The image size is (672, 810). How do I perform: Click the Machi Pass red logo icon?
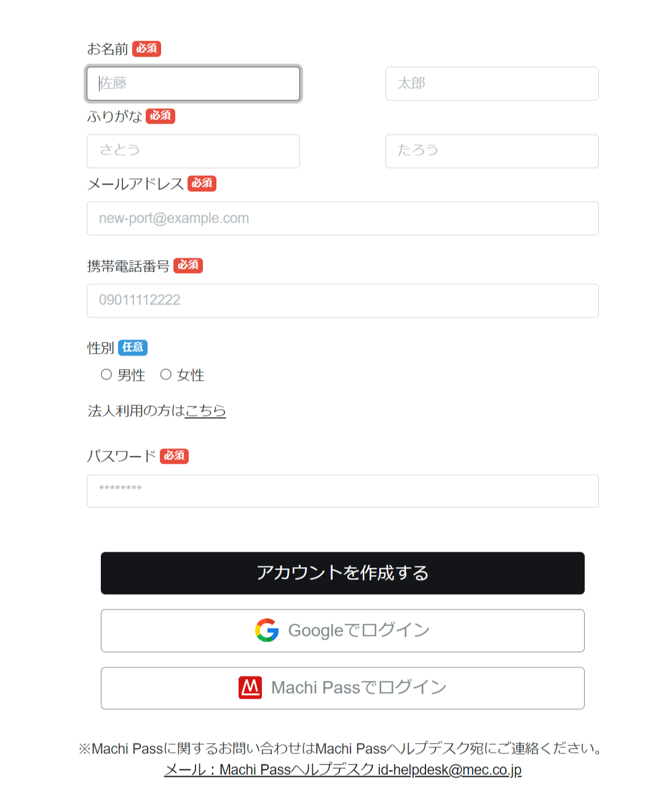coord(250,688)
